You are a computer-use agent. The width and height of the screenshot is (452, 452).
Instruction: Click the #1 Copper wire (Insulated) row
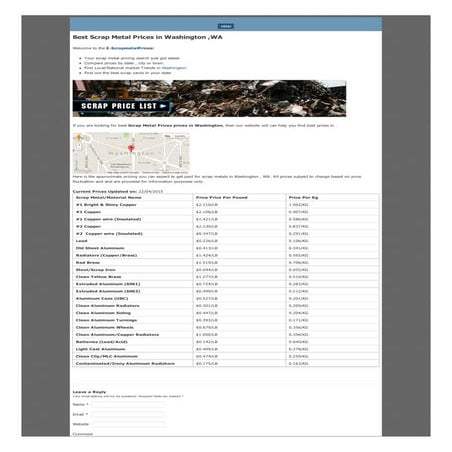[226, 219]
